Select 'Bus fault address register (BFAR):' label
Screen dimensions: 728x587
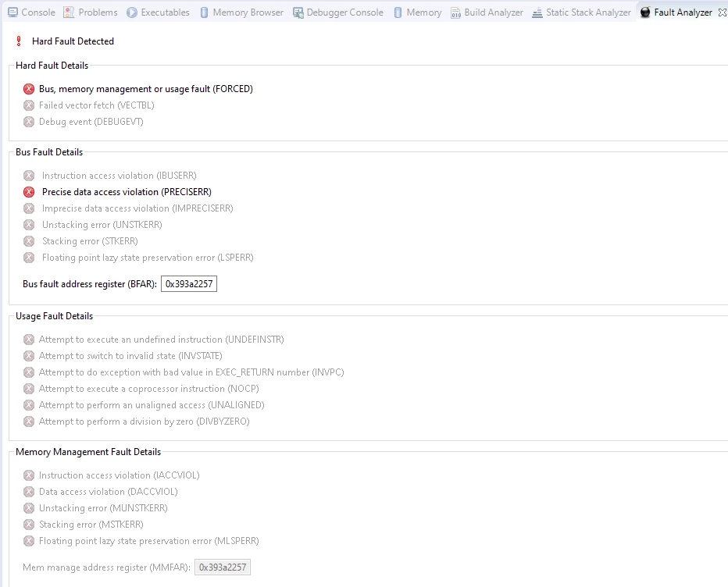(x=90, y=284)
